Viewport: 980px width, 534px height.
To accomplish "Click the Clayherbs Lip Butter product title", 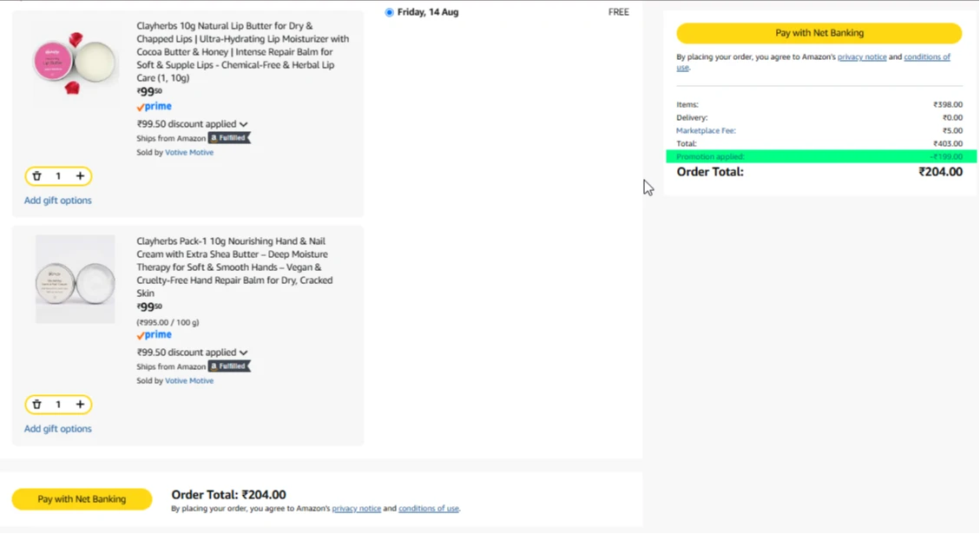I will [242, 52].
